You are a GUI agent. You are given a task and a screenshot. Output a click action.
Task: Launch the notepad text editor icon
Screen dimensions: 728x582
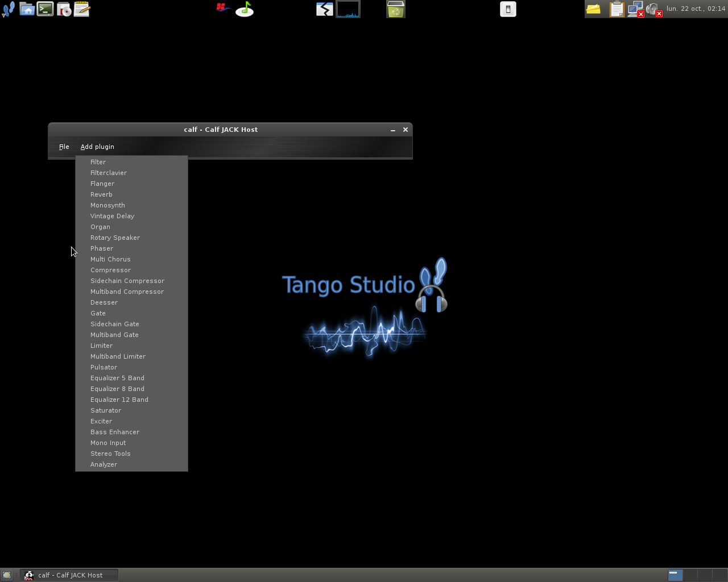(x=82, y=9)
